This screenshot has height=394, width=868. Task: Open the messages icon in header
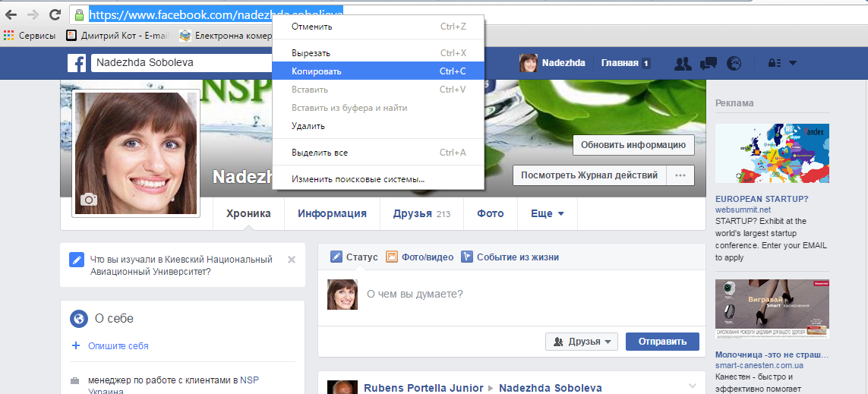pyautogui.click(x=709, y=64)
